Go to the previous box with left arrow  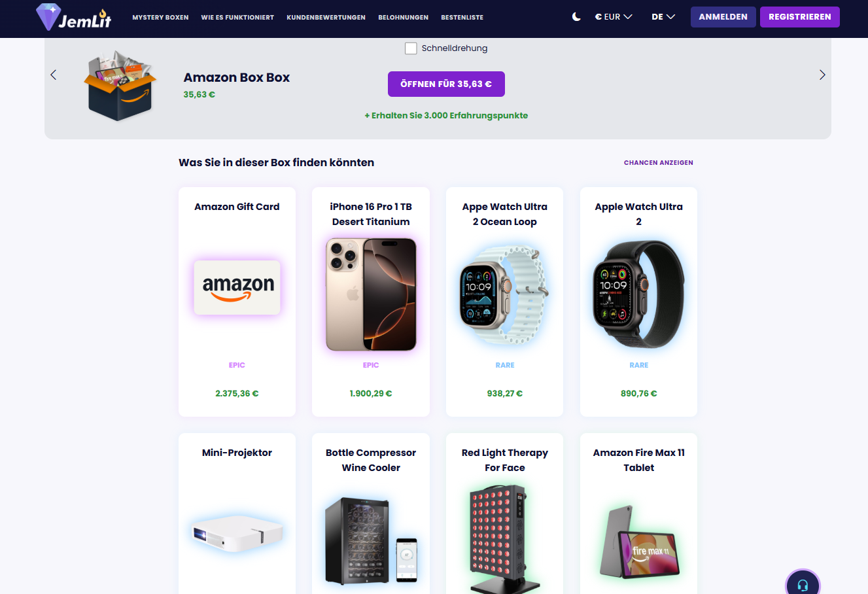(x=54, y=75)
